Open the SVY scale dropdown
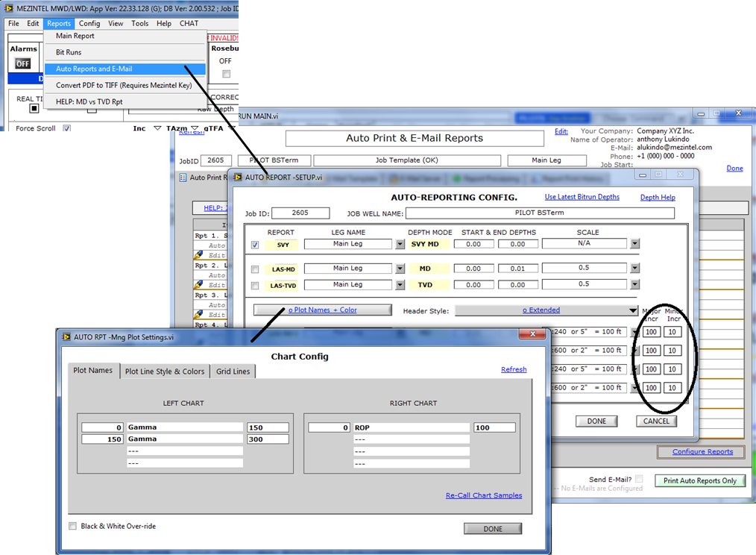Screen dimensions: 756x555 (635, 244)
